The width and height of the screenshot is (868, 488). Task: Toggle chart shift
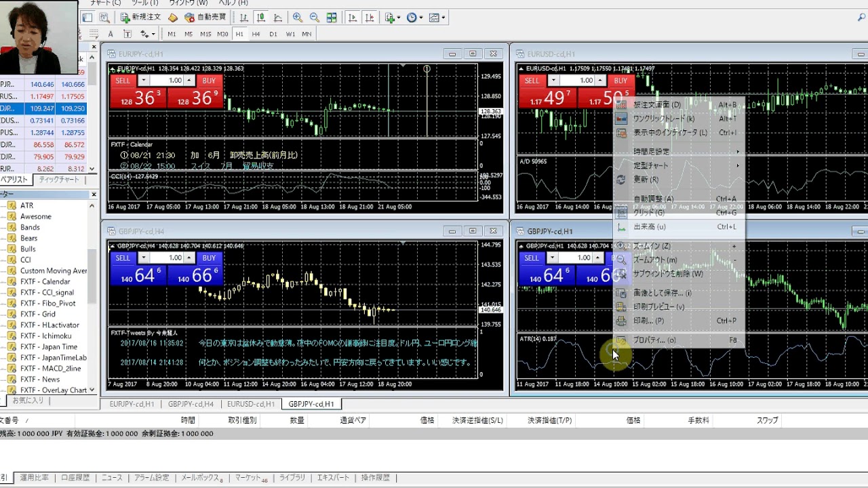pyautogui.click(x=369, y=18)
